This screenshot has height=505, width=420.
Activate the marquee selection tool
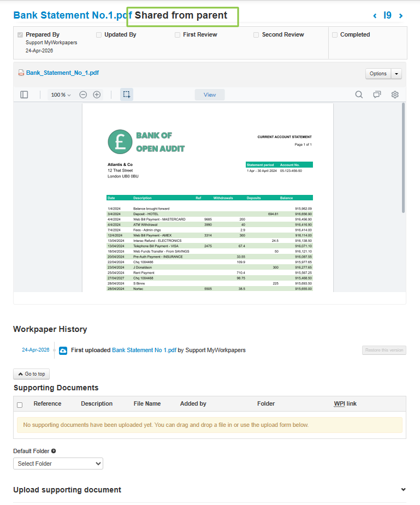click(x=126, y=94)
